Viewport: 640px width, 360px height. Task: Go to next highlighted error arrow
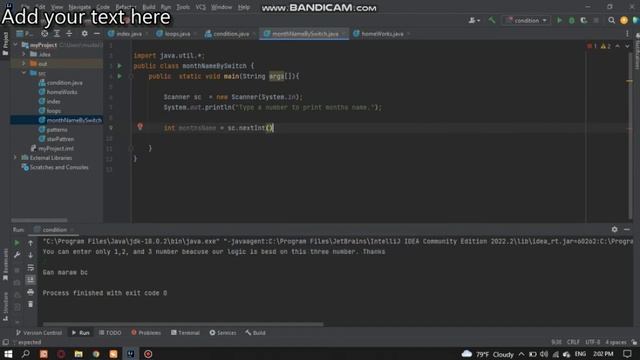[x=627, y=46]
